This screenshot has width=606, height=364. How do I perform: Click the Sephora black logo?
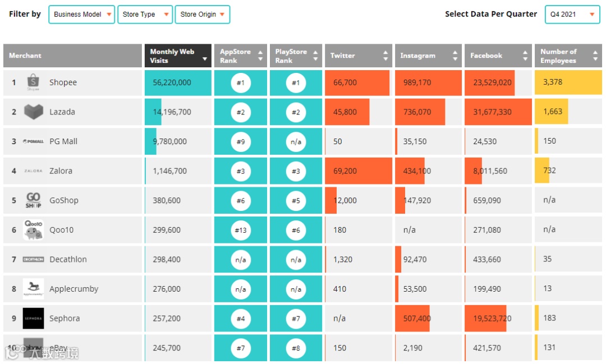[33, 318]
